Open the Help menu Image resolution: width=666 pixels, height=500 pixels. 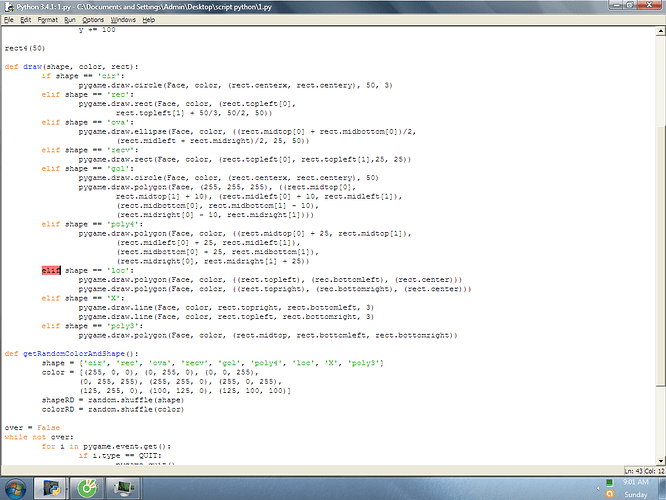click(148, 19)
